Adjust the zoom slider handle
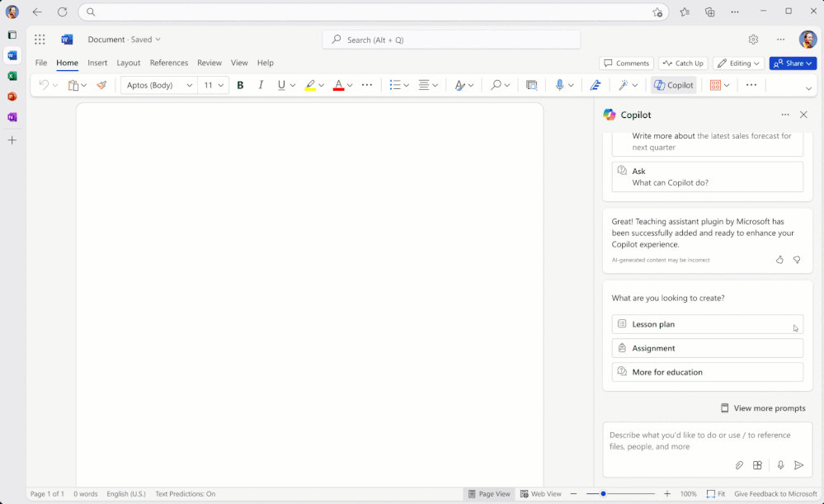 click(x=603, y=494)
